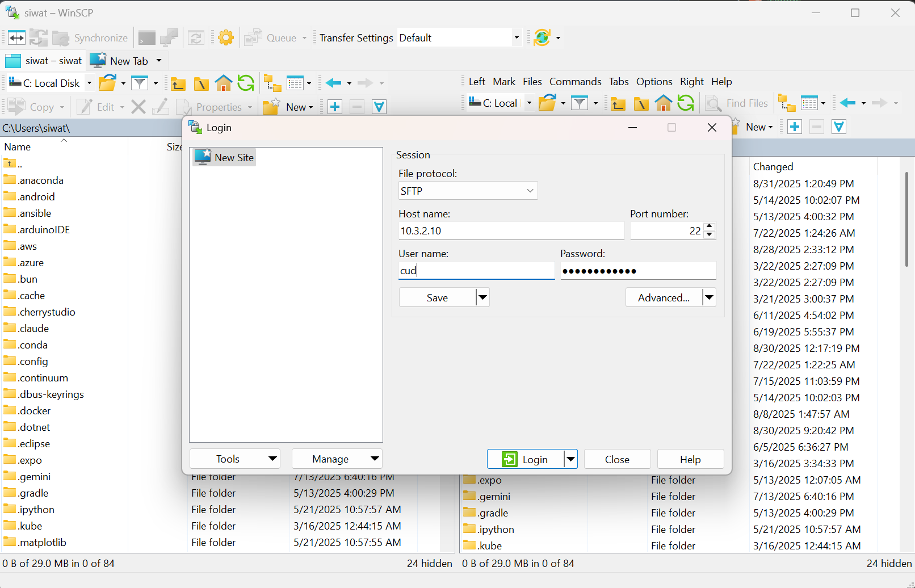
Task: Expand the Save button dropdown arrow
Action: tap(482, 297)
